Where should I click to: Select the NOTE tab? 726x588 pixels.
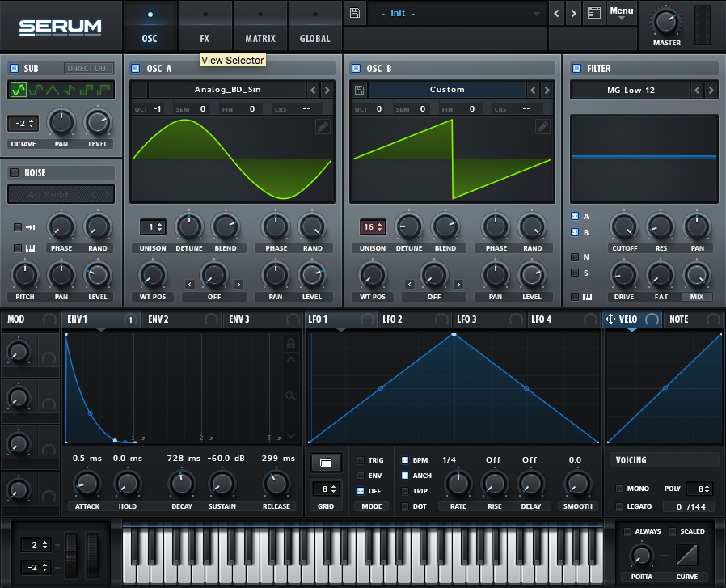pyautogui.click(x=693, y=319)
